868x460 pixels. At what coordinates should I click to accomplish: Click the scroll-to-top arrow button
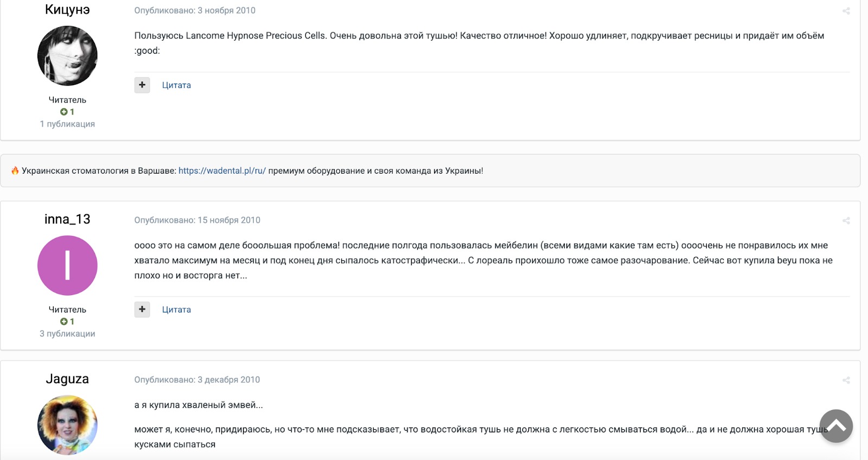click(836, 426)
